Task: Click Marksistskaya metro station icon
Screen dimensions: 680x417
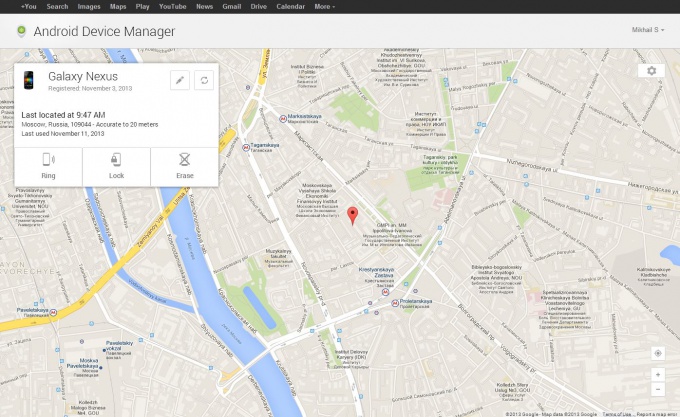Action: tap(283, 118)
